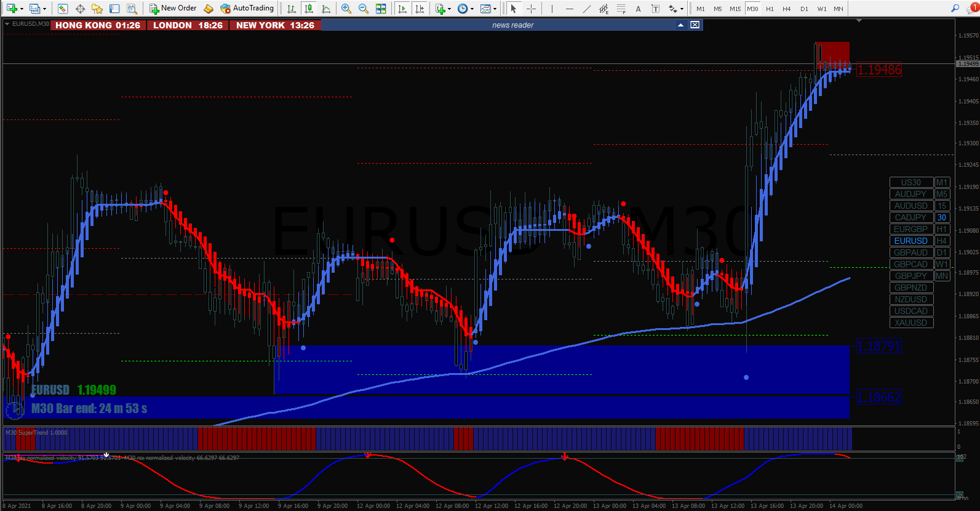Viewport: 980px width, 511px height.
Task: Switch chart to line chart
Action: point(326,9)
